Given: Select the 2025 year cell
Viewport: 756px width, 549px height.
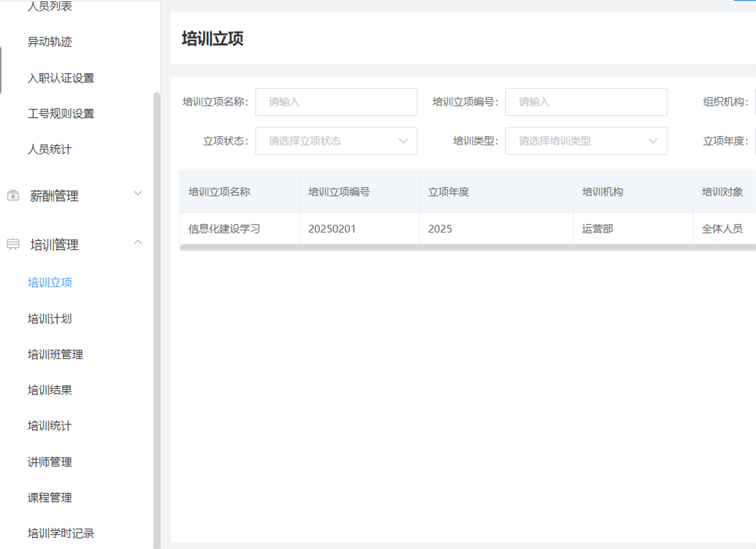Looking at the screenshot, I should (496, 229).
